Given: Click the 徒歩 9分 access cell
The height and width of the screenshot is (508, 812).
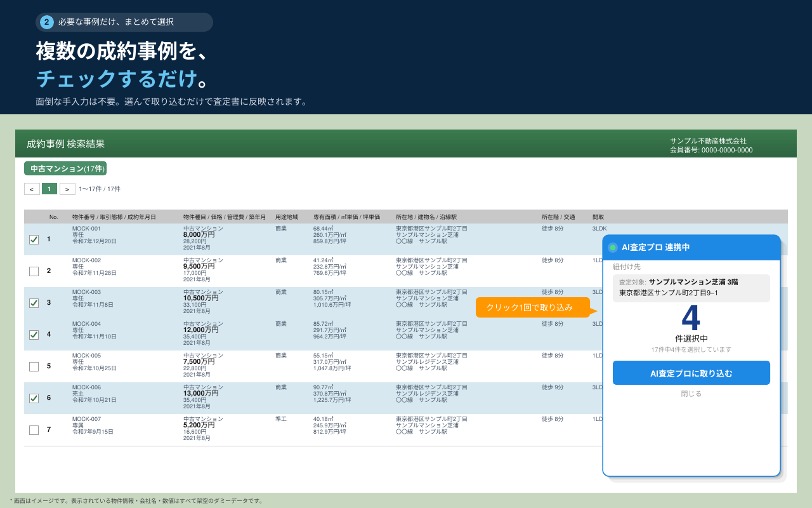Looking at the screenshot, I should point(553,387).
